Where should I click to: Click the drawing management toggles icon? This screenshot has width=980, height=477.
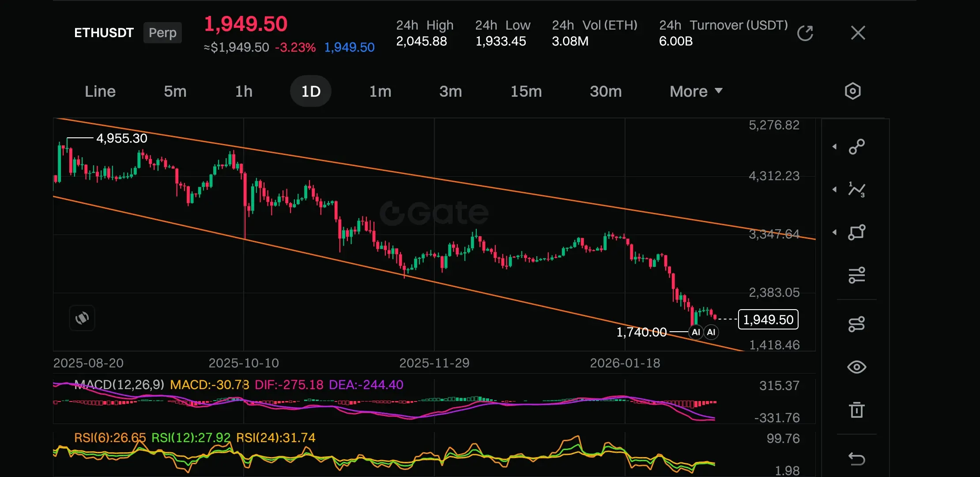856,324
